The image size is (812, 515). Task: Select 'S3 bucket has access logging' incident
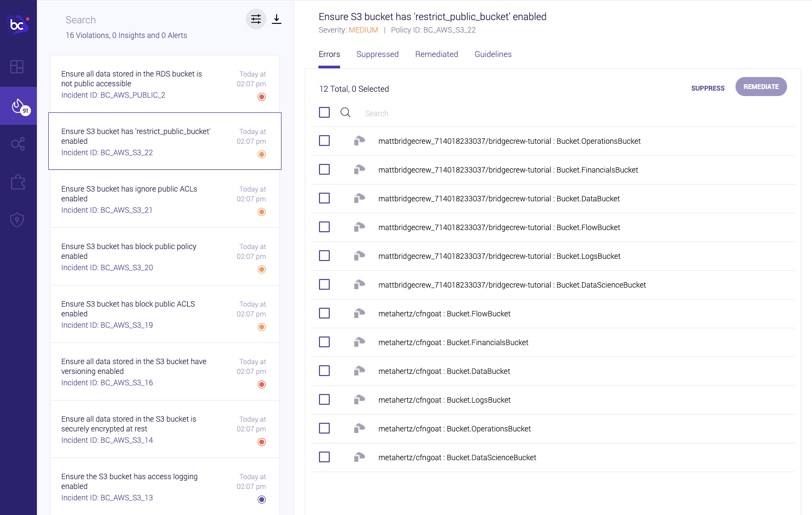165,486
